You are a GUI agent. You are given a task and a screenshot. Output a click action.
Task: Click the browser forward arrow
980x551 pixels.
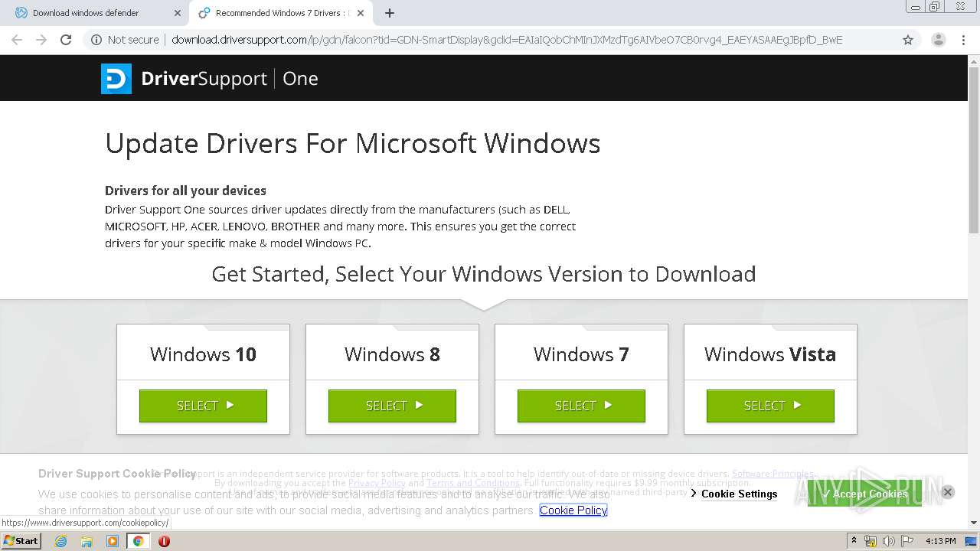click(x=41, y=40)
